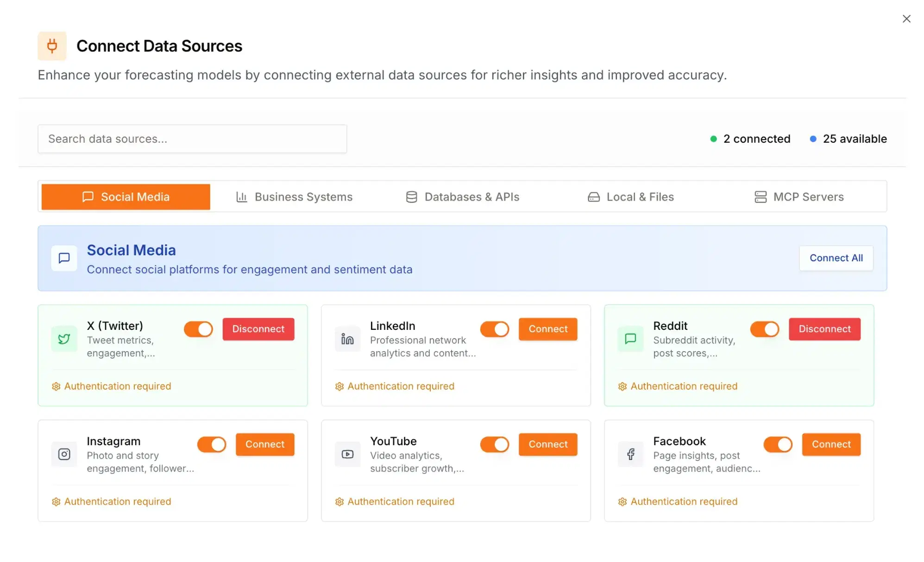Disconnect the X (Twitter) data source

pyautogui.click(x=258, y=329)
